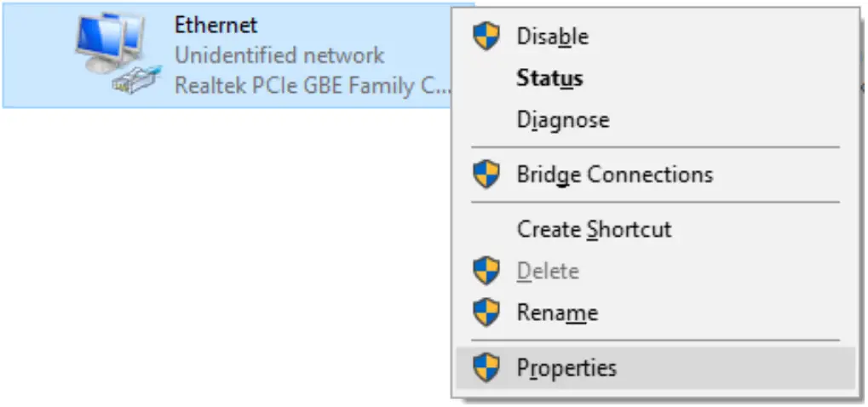Viewport: 868px width, 407px height.
Task: Click the shield icon next to Bridge Connections
Action: click(x=486, y=175)
